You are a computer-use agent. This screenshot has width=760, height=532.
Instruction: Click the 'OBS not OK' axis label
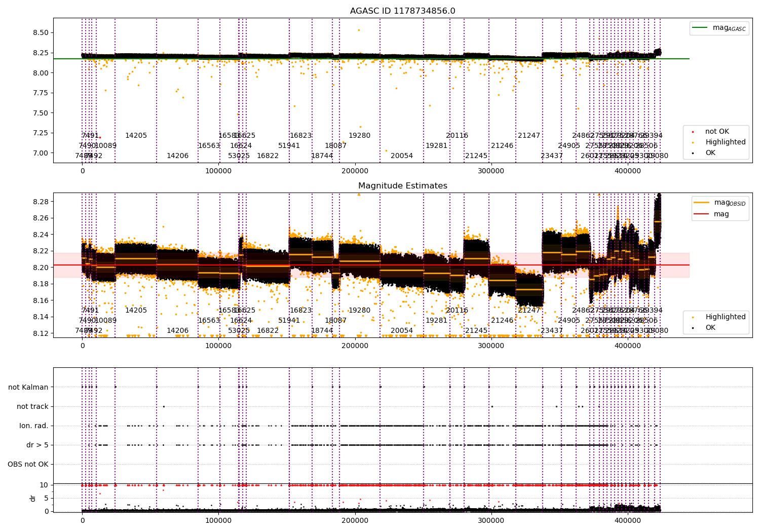coord(28,465)
